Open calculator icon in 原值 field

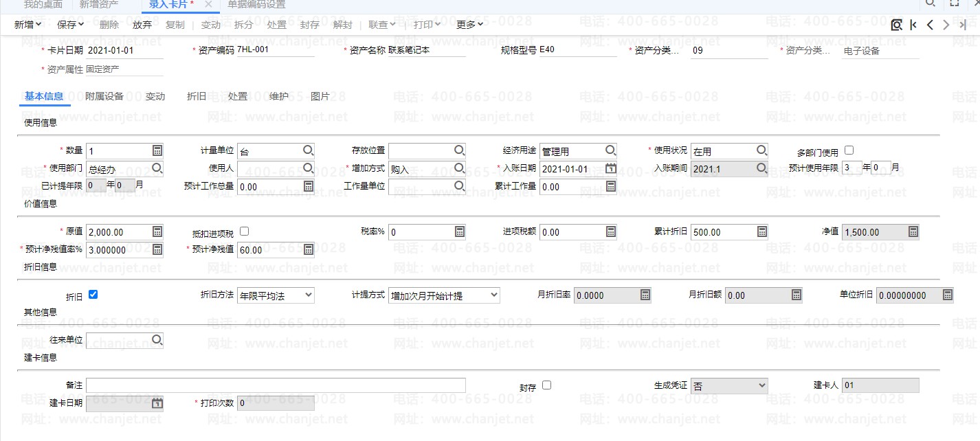point(157,232)
